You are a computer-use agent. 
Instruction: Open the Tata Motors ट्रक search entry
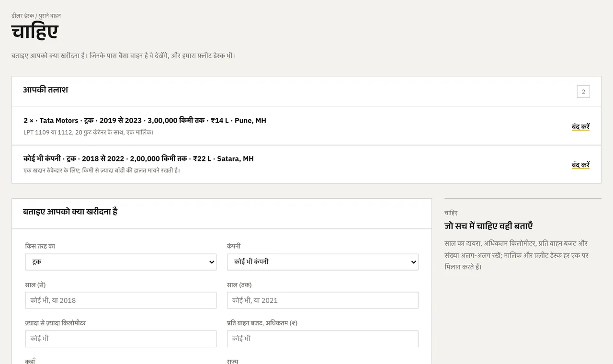tap(145, 121)
